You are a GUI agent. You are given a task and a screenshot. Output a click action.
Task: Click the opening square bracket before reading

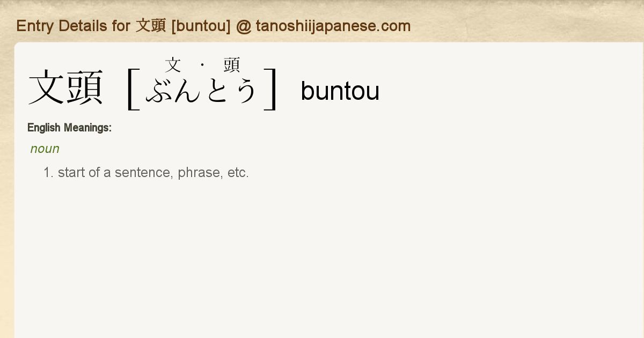point(133,89)
